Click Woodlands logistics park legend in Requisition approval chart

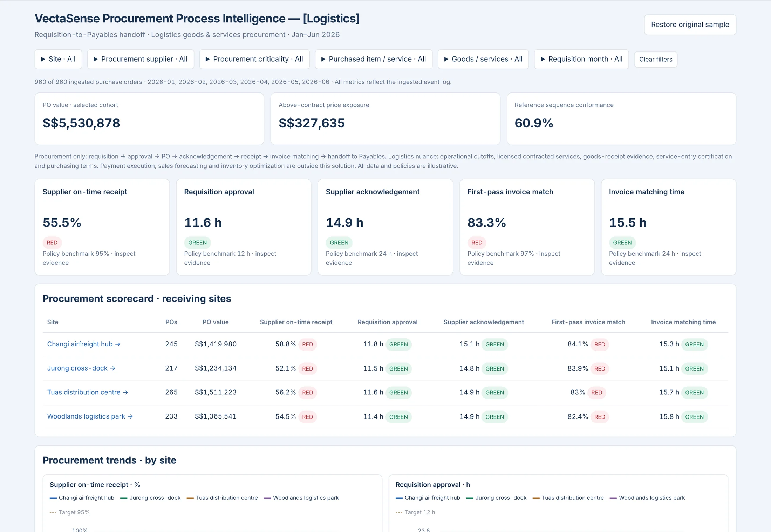pos(647,498)
